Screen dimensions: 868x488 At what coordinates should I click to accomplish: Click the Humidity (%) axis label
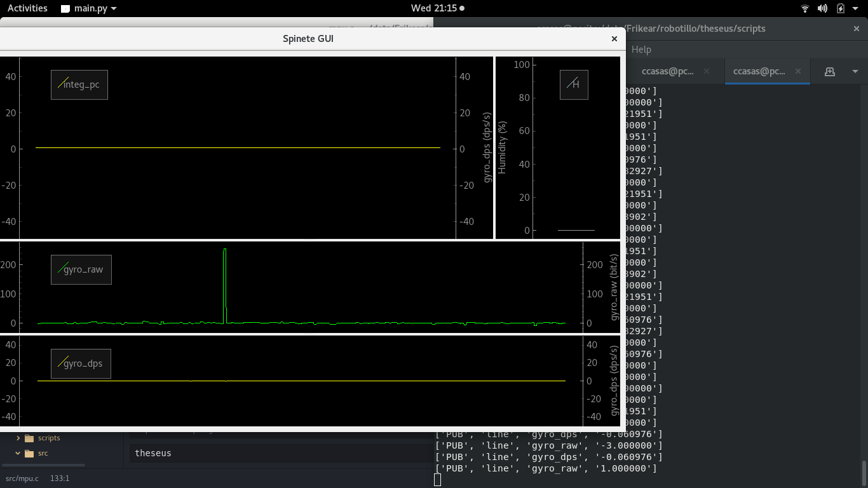point(502,147)
